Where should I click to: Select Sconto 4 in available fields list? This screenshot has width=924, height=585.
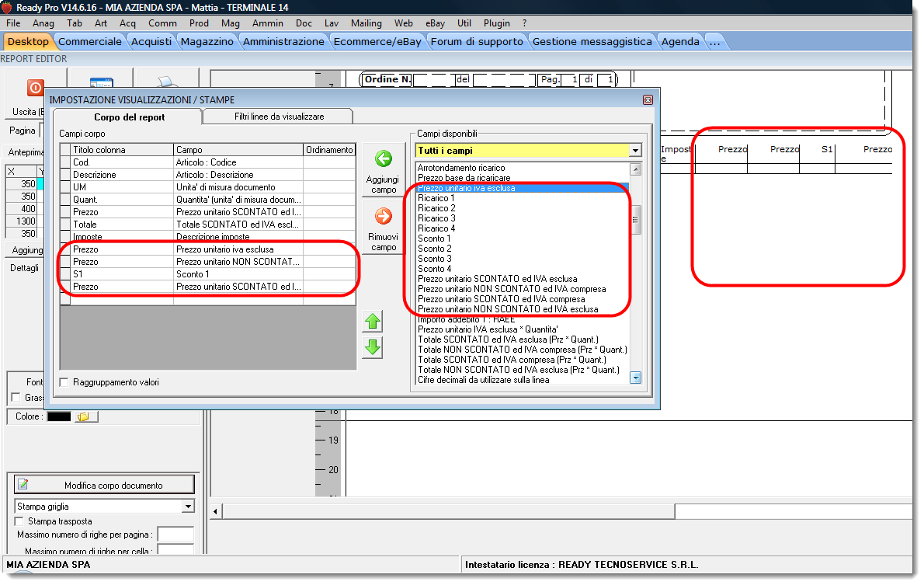pos(434,268)
